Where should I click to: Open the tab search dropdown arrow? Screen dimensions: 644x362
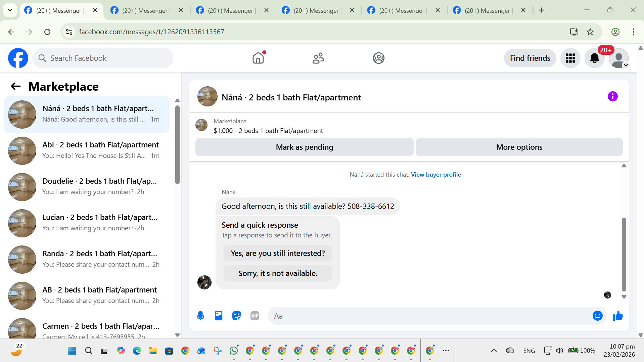[x=10, y=10]
